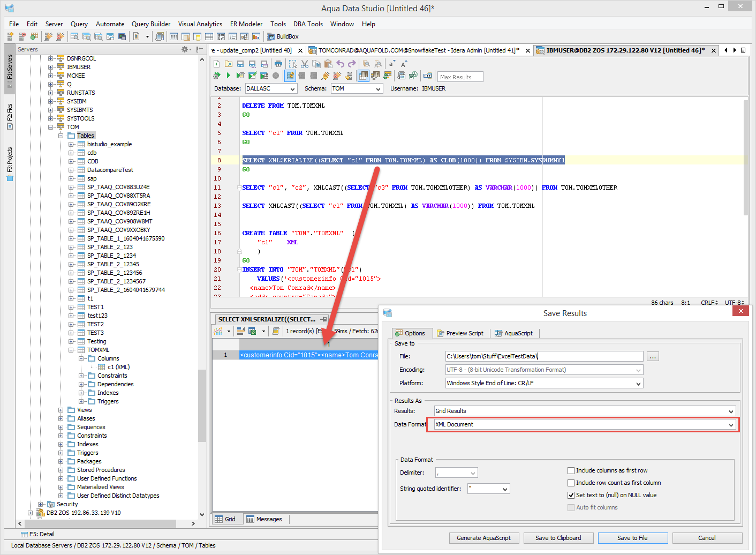Click the Servers panel gear settings icon
The height and width of the screenshot is (555, 756).
pyautogui.click(x=185, y=49)
